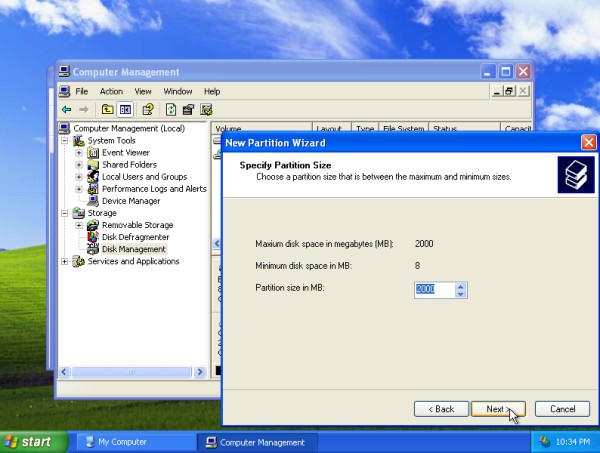Open the View menu

[x=143, y=91]
